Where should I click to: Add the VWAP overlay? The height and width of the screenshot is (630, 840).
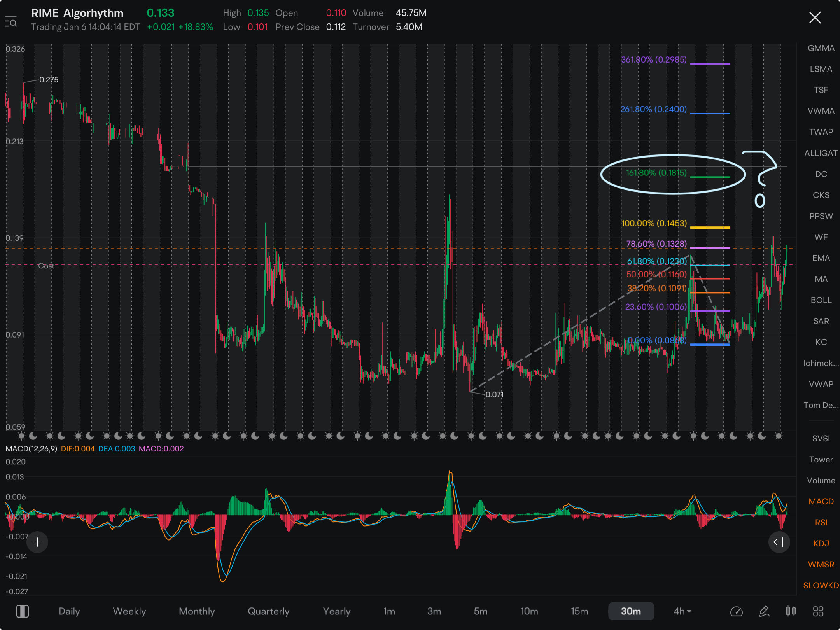point(821,384)
